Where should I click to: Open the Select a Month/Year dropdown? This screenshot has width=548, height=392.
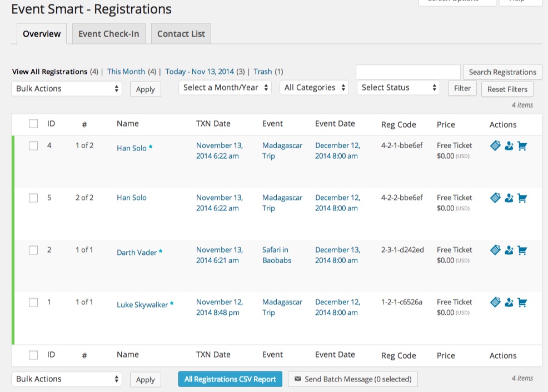(225, 88)
